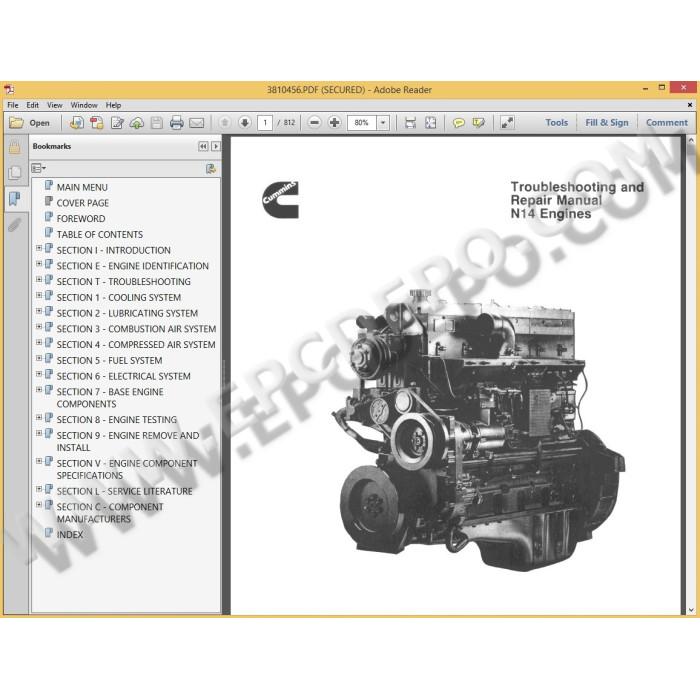
Task: Expand Section 9 - Engine Remove and Install
Action: [x=39, y=433]
